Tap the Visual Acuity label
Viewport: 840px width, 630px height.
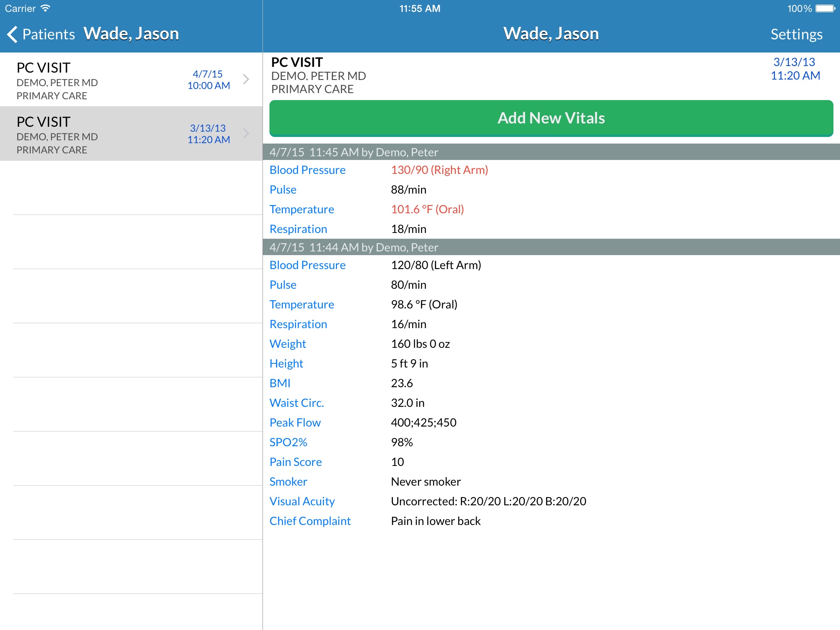pyautogui.click(x=302, y=501)
